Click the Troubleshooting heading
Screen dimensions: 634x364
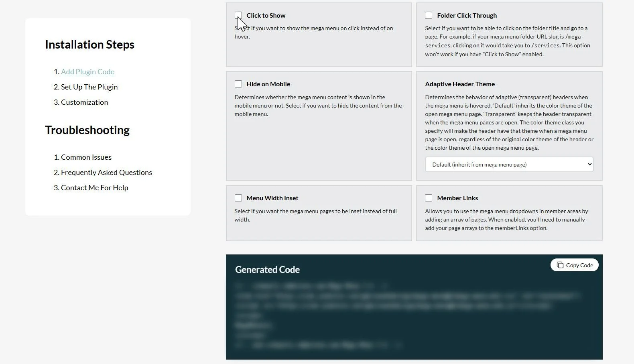[x=87, y=130]
